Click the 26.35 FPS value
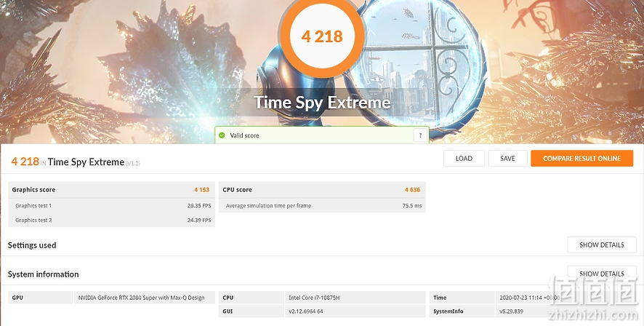The height and width of the screenshot is (326, 644). pos(199,205)
